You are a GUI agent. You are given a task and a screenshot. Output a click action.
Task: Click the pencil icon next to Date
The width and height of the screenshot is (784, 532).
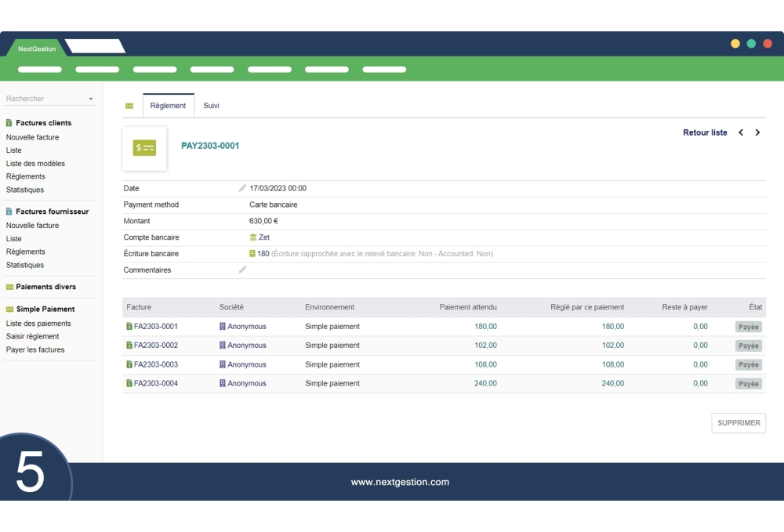[242, 188]
